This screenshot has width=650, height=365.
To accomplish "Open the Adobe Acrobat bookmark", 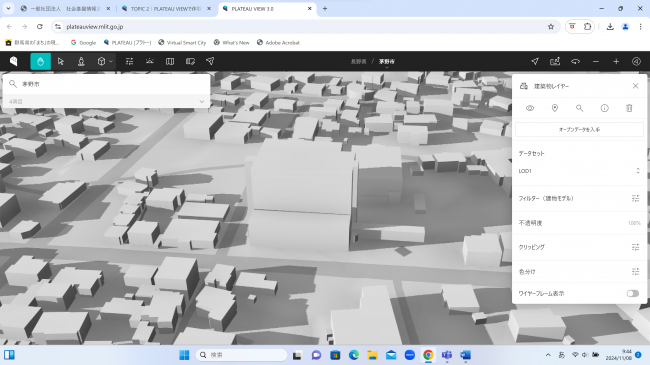I will coord(278,42).
